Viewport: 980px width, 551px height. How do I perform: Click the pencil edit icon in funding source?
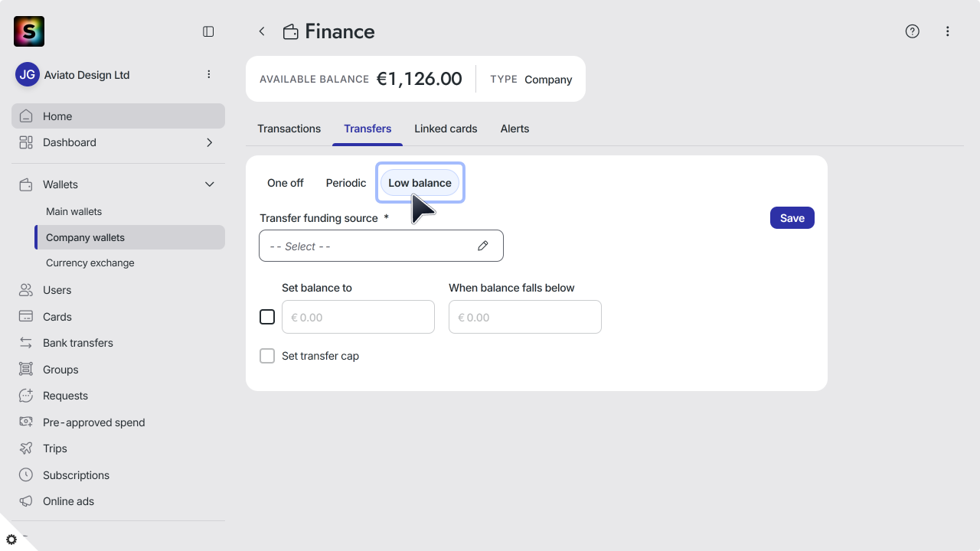(483, 246)
